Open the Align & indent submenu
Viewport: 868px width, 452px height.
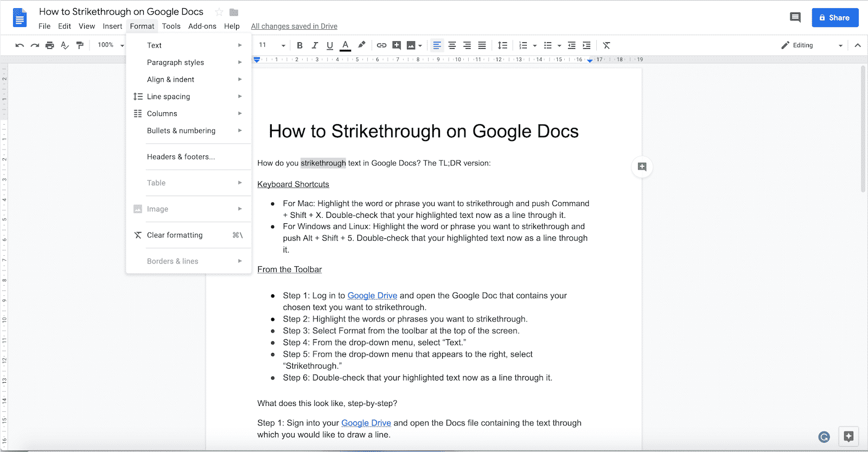tap(189, 79)
